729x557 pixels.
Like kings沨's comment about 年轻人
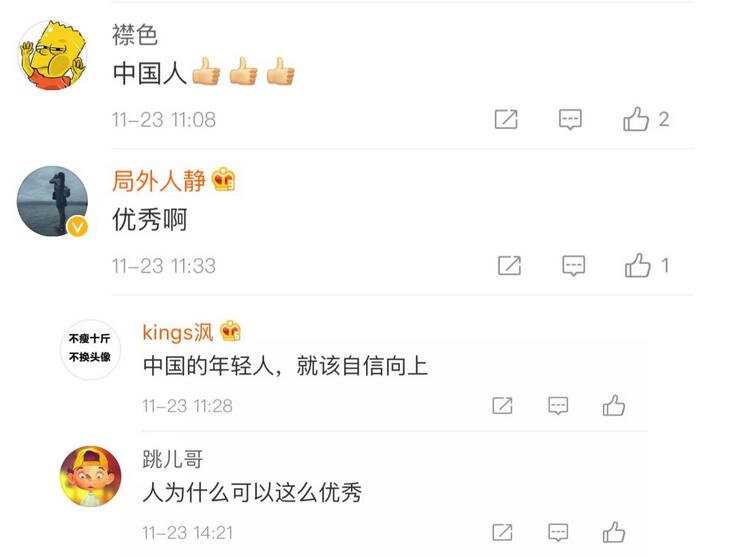(x=614, y=405)
